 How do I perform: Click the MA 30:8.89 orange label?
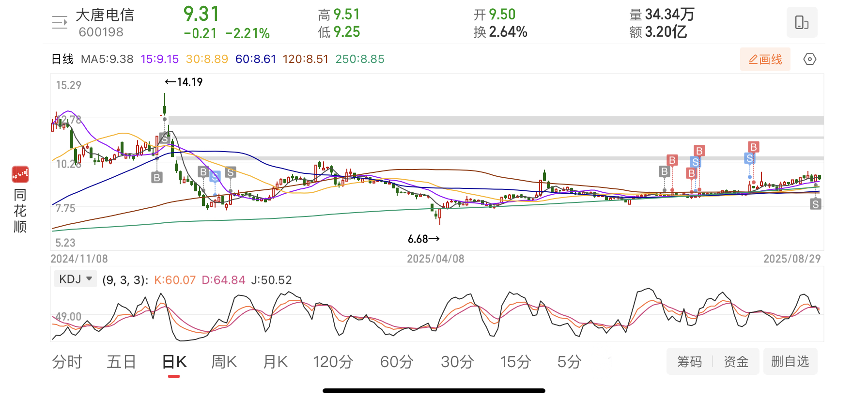coord(207,59)
